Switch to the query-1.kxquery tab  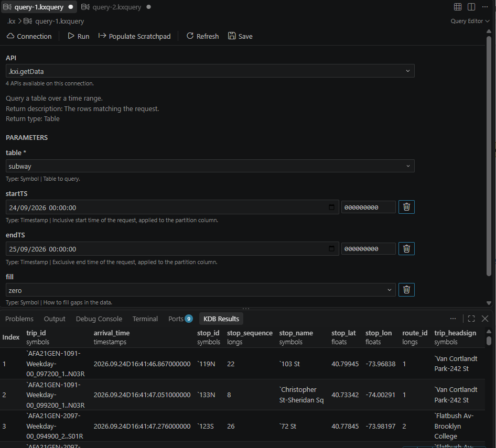click(39, 7)
